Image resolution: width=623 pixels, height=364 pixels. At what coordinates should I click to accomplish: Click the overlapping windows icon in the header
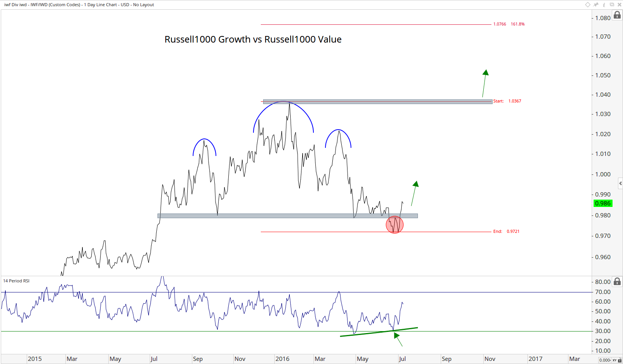612,5
